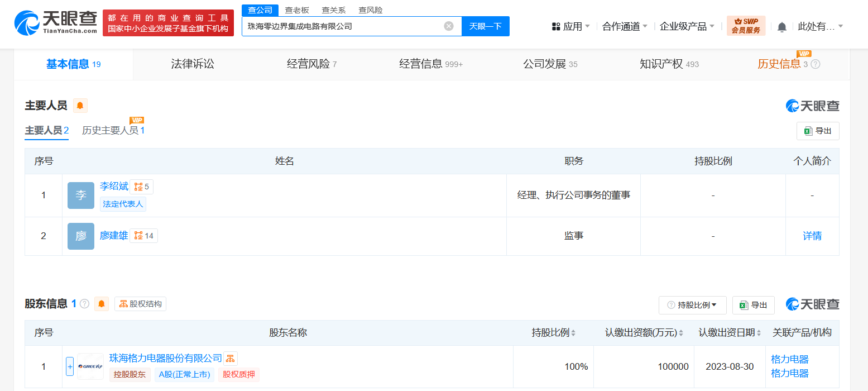Image resolution: width=868 pixels, height=391 pixels.
Task: Click help question mark beside 股东信息
Action: (84, 304)
